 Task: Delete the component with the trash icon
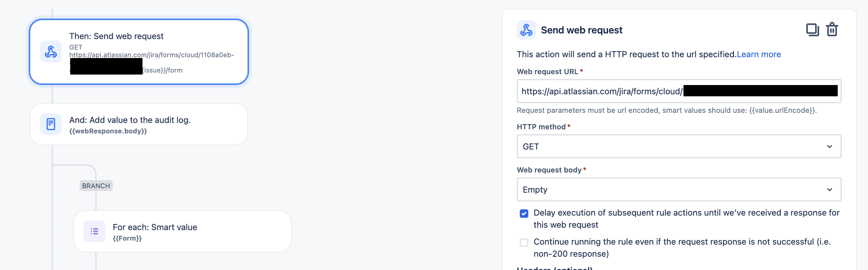pos(832,29)
